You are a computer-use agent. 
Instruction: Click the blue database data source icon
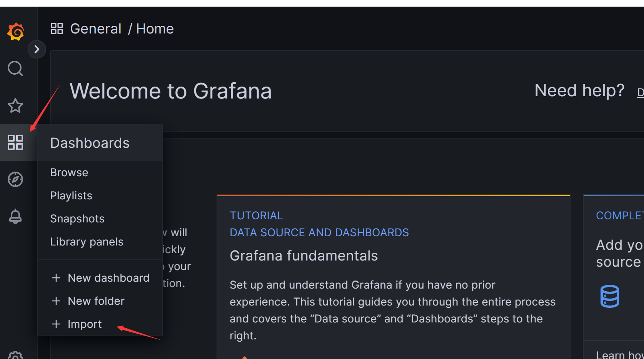(610, 296)
